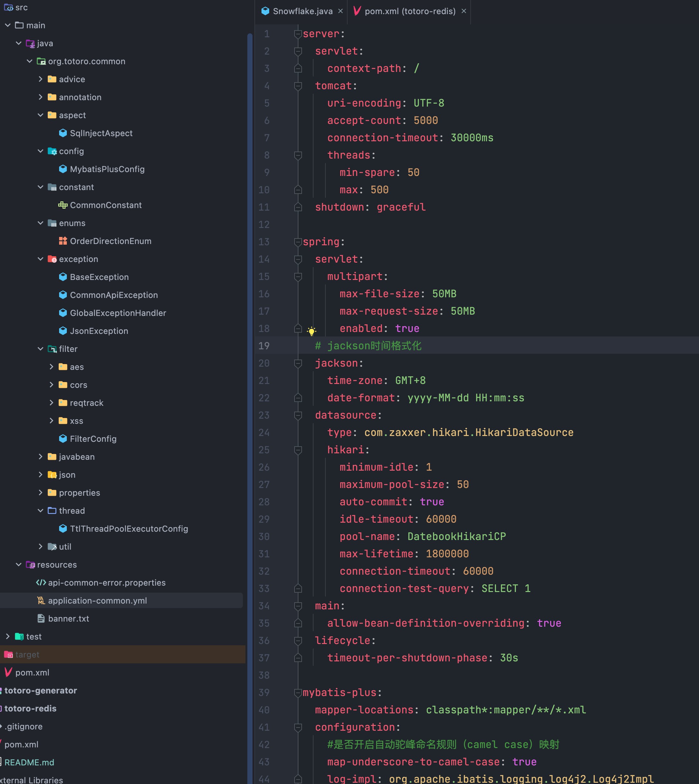Collapse the constant package
Image resolution: width=699 pixels, height=784 pixels.
coord(40,187)
